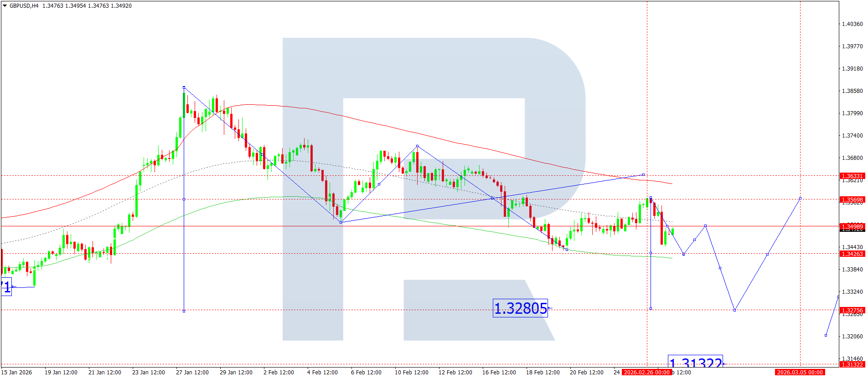
Task: Click the red 1.32756 level tag
Action: (x=852, y=310)
